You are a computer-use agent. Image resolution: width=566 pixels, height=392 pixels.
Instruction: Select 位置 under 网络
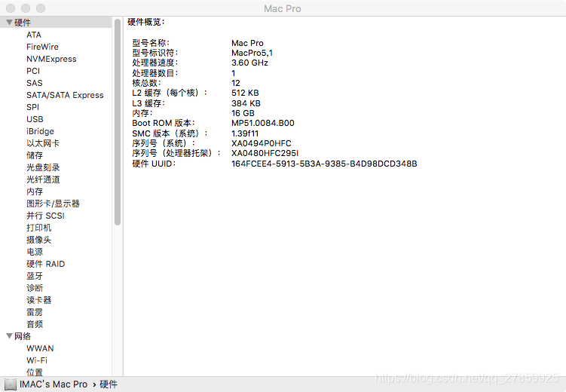(x=35, y=372)
